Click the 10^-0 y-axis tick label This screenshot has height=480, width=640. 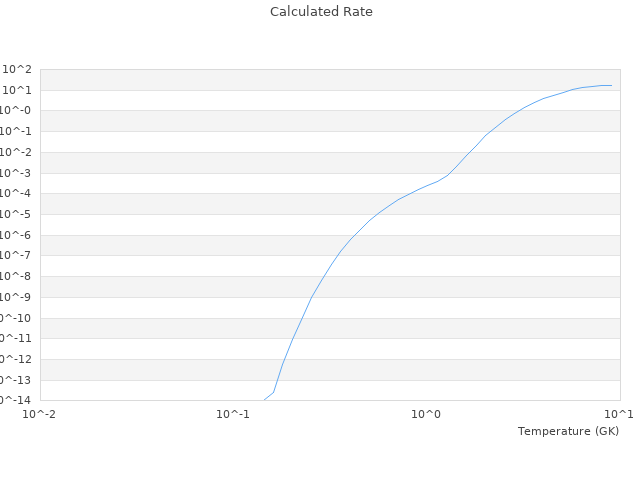point(16,111)
